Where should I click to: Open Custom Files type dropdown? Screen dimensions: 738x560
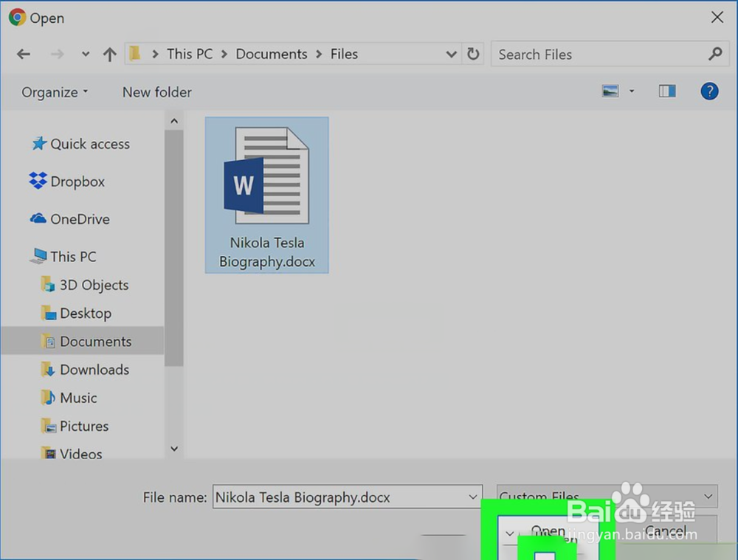click(607, 496)
